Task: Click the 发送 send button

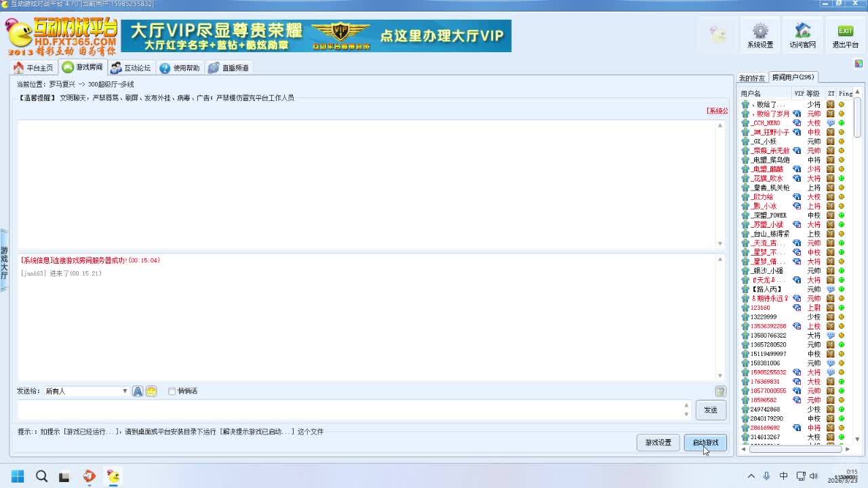Action: point(711,410)
